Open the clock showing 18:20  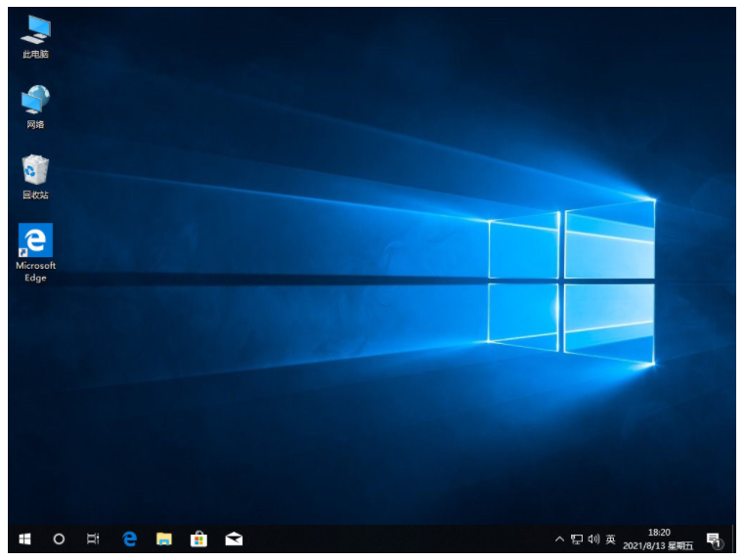[x=658, y=538]
